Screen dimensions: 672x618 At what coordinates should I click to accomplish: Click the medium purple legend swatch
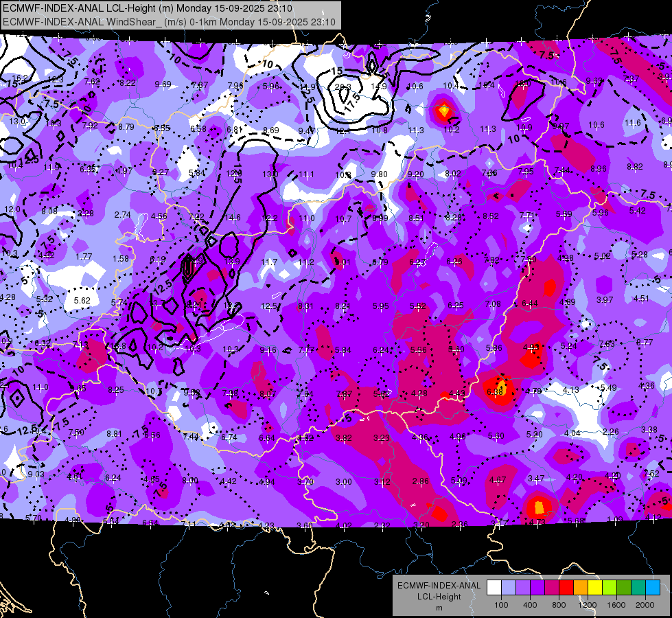click(523, 588)
